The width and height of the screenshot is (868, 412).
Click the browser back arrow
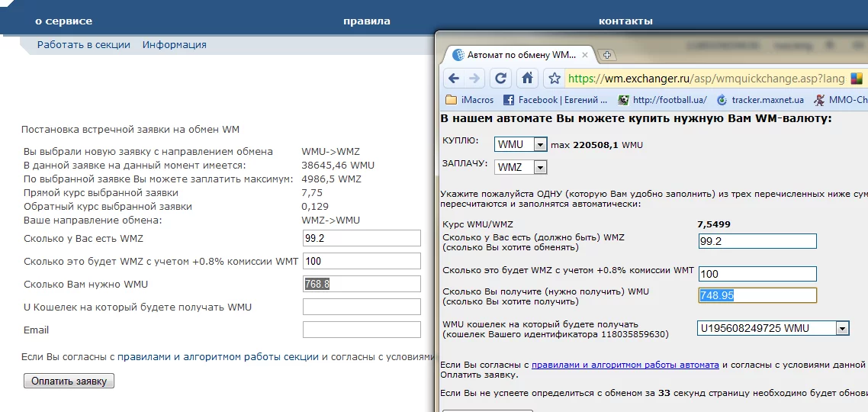point(454,79)
